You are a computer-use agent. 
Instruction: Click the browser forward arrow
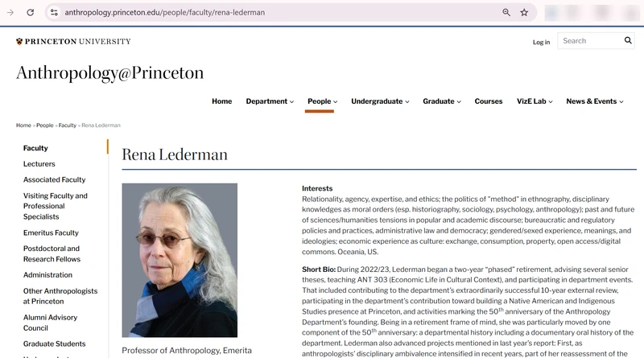click(x=10, y=12)
